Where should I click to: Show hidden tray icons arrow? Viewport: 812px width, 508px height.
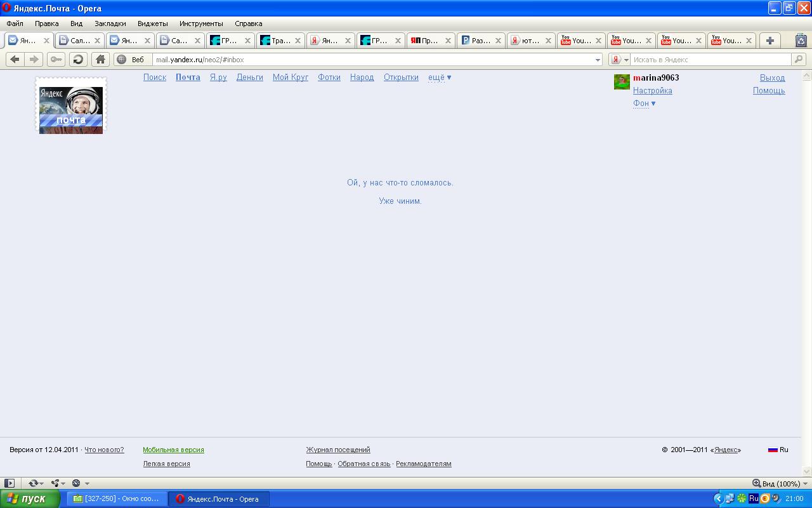click(719, 498)
